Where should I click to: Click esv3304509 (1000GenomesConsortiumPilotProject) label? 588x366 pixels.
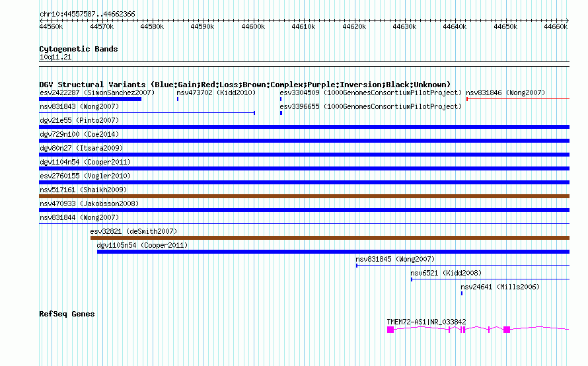(x=371, y=92)
